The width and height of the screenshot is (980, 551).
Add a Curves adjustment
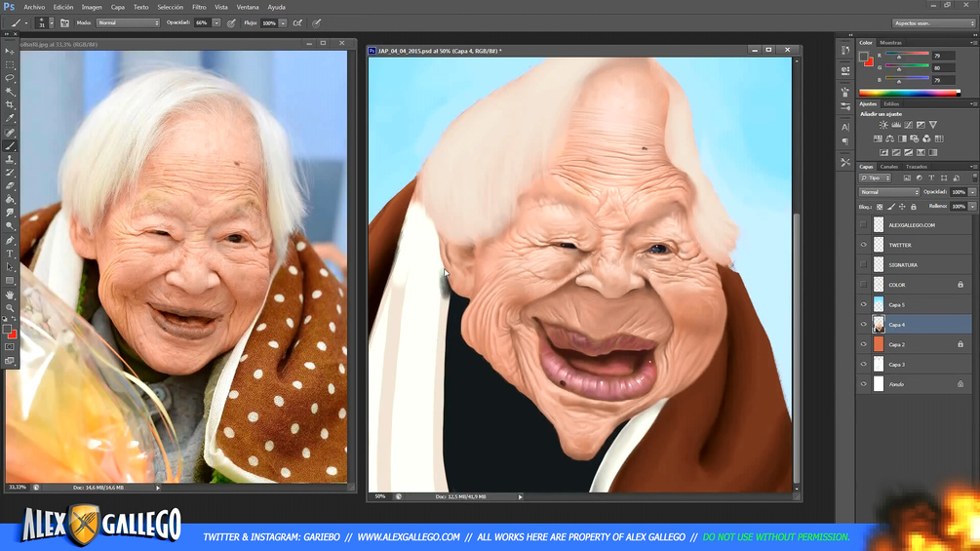[x=908, y=125]
